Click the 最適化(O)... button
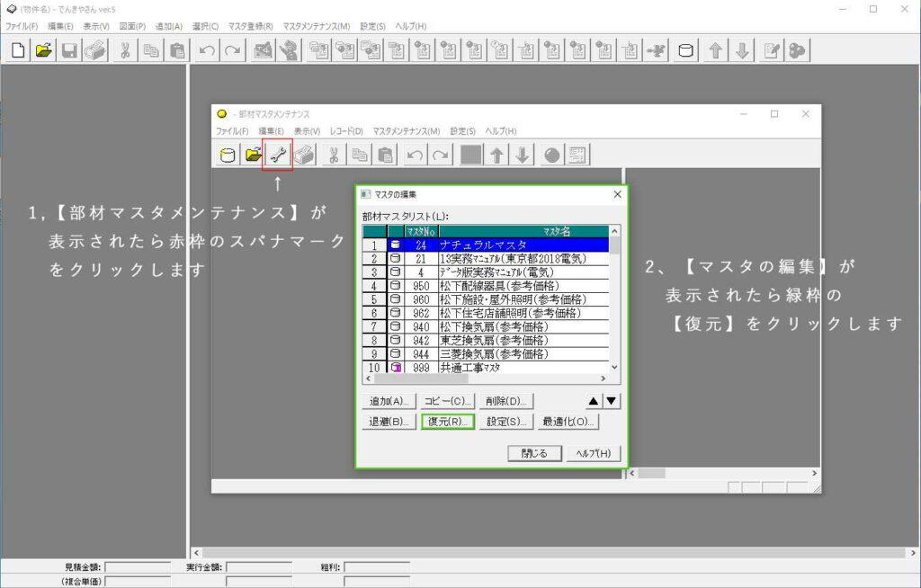The height and width of the screenshot is (588, 921). click(x=568, y=422)
